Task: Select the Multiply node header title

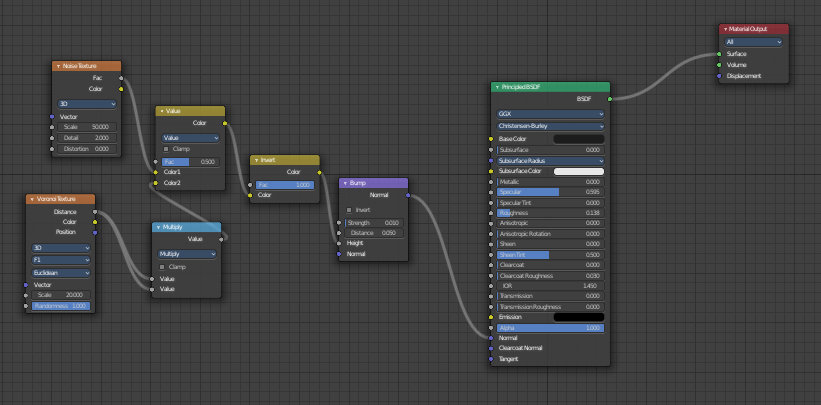Action: pos(172,227)
